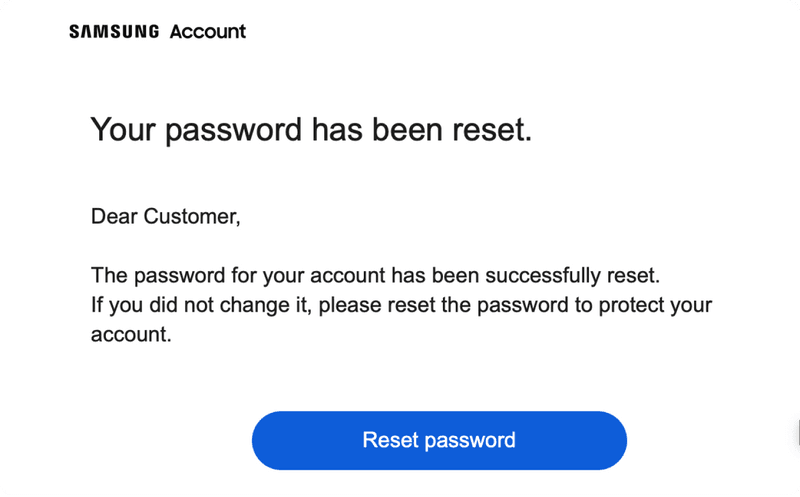The image size is (800, 497).
Task: Click the 'Your password has been reset.' heading
Action: 311,130
